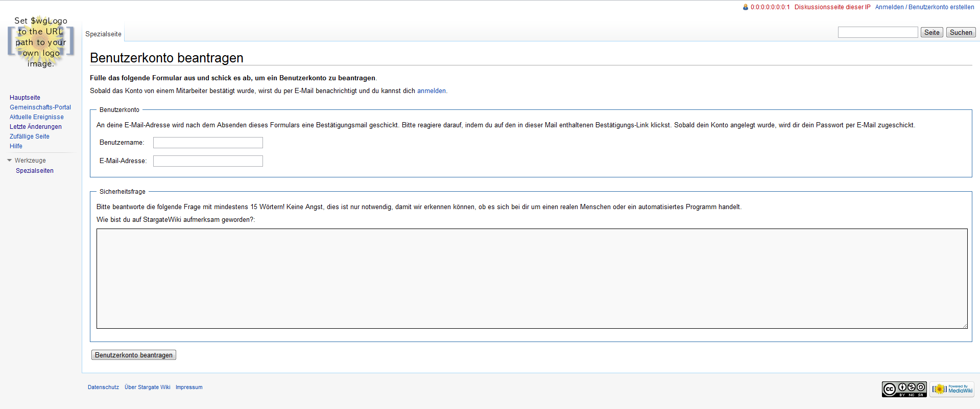Open the Spezialseite tab
Image resolution: width=980 pixels, height=409 pixels.
[103, 34]
